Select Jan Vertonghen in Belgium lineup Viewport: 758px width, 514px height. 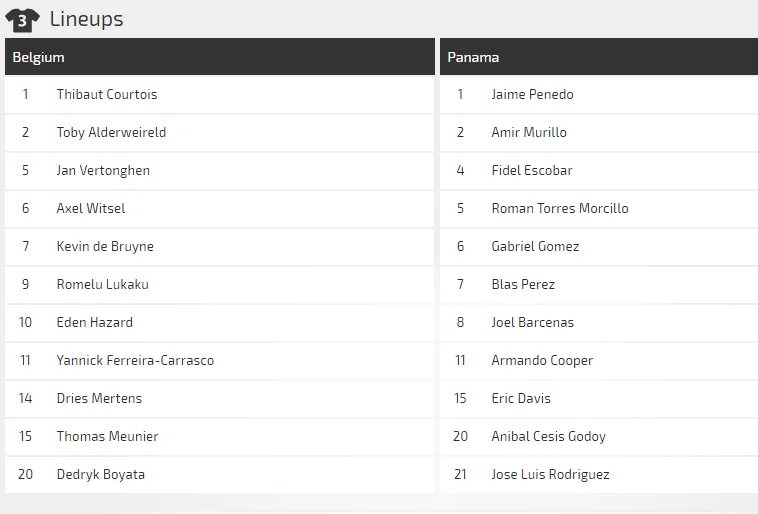pyautogui.click(x=103, y=171)
